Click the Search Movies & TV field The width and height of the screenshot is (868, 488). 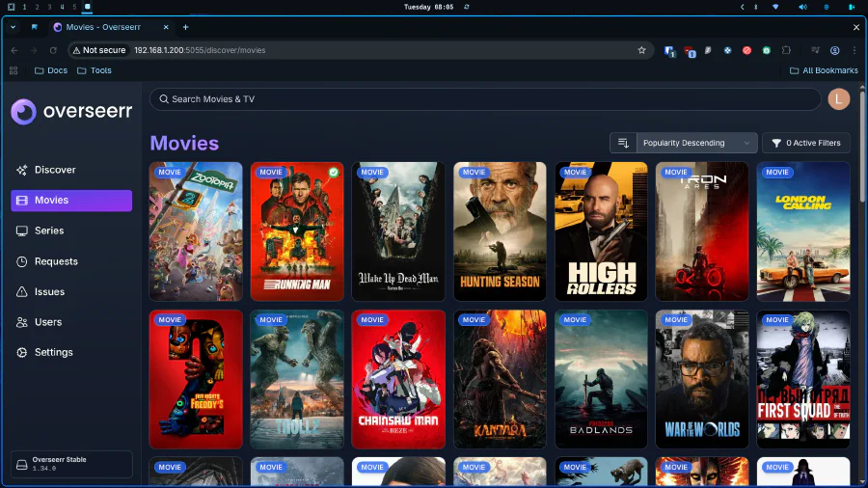482,99
